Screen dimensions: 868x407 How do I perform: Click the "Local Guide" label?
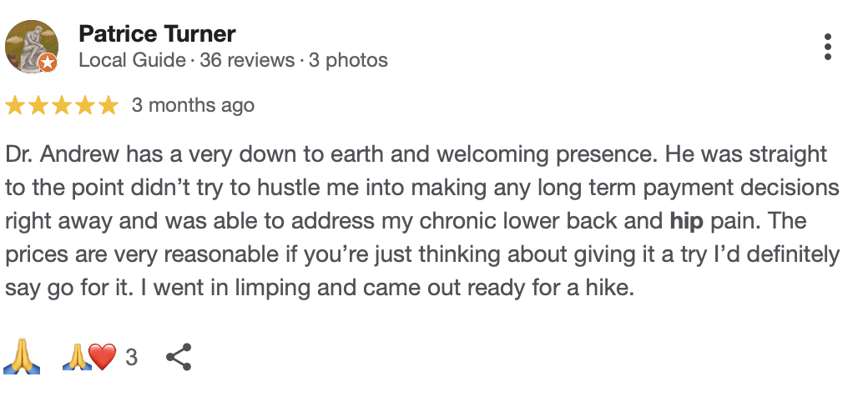(x=132, y=61)
